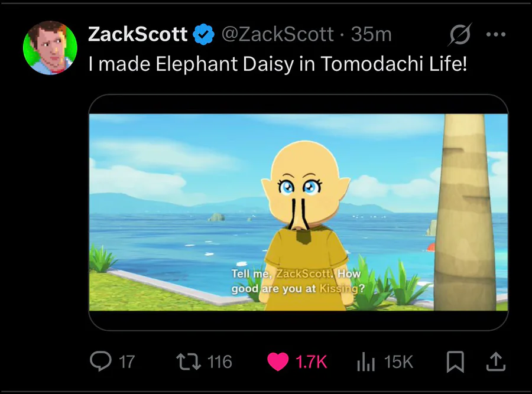
Task: Click the 17 replies count
Action: [x=126, y=362]
